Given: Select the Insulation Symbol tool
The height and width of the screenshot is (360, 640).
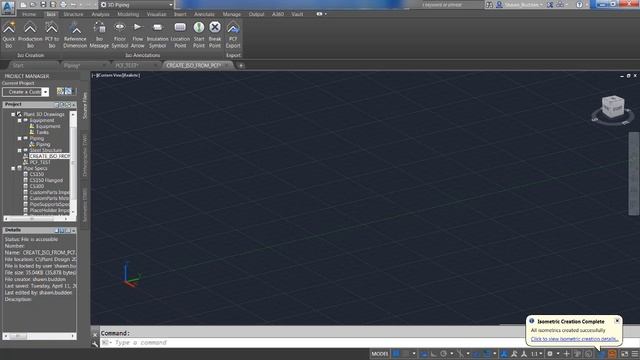Looking at the screenshot, I should point(157,35).
